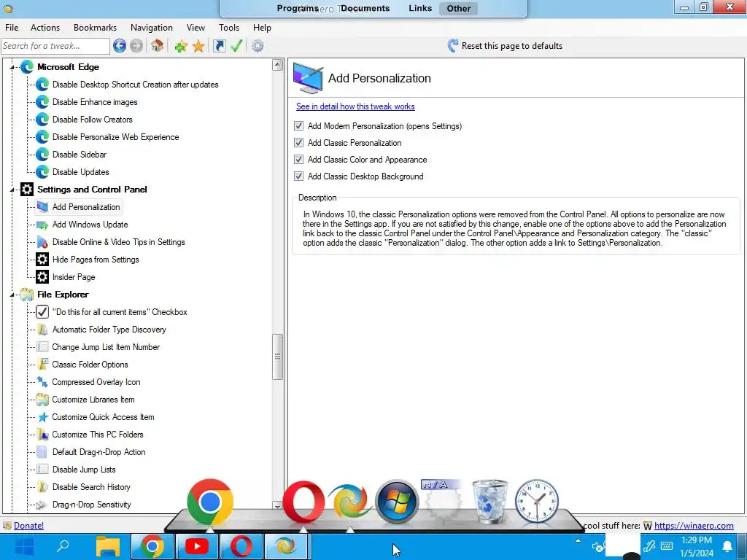The height and width of the screenshot is (560, 747).
Task: Click the tree panel scrollbar thumb
Action: (278, 356)
